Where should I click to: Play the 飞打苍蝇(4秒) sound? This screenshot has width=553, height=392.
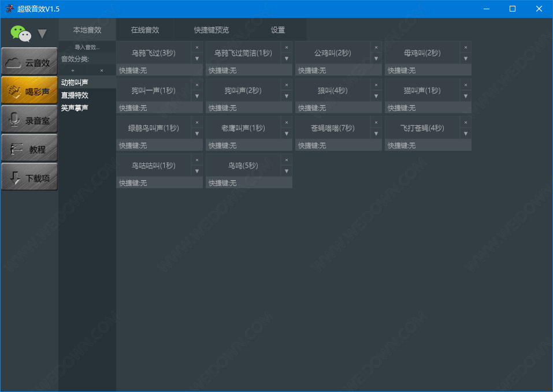(422, 128)
